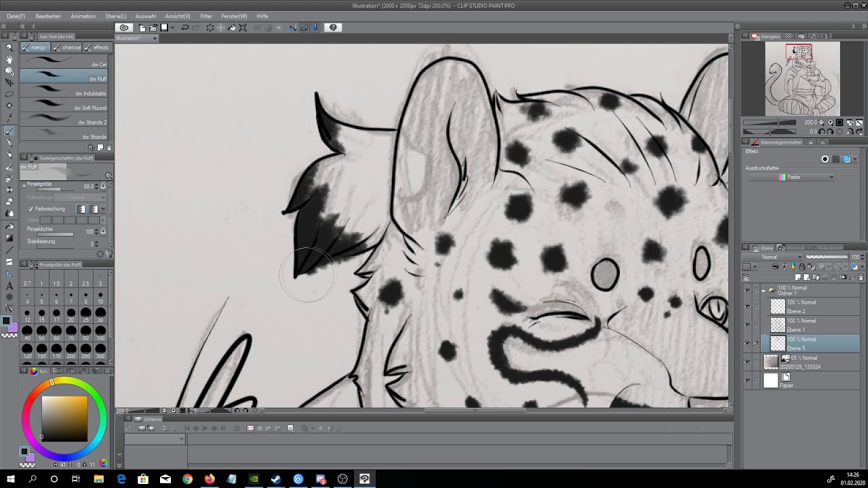Click the Navigator thumbnail preview

[x=803, y=79]
